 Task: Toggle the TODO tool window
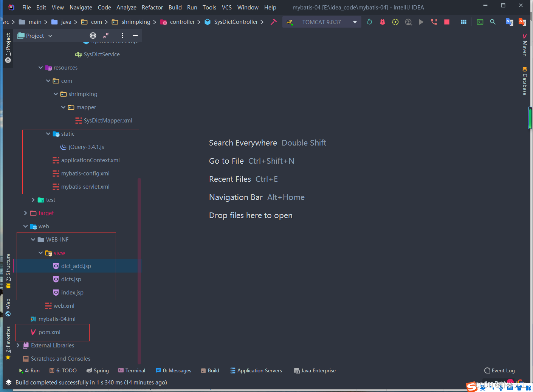point(63,370)
